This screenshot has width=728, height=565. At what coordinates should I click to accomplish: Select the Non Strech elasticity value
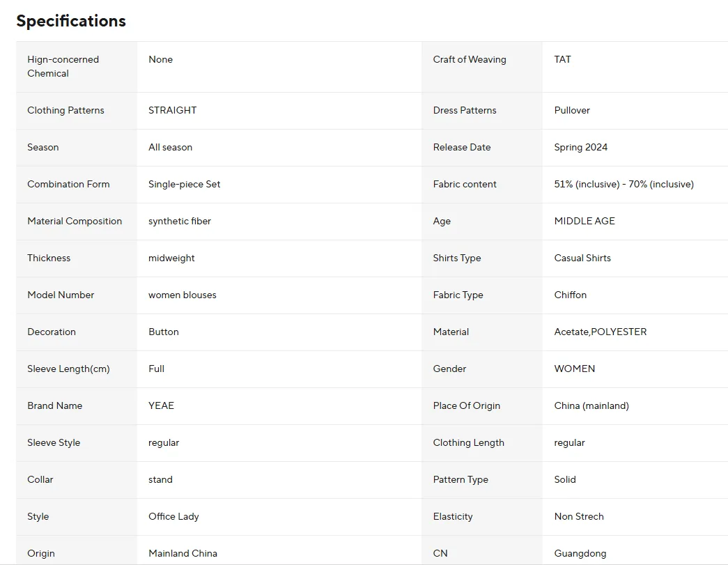(578, 516)
